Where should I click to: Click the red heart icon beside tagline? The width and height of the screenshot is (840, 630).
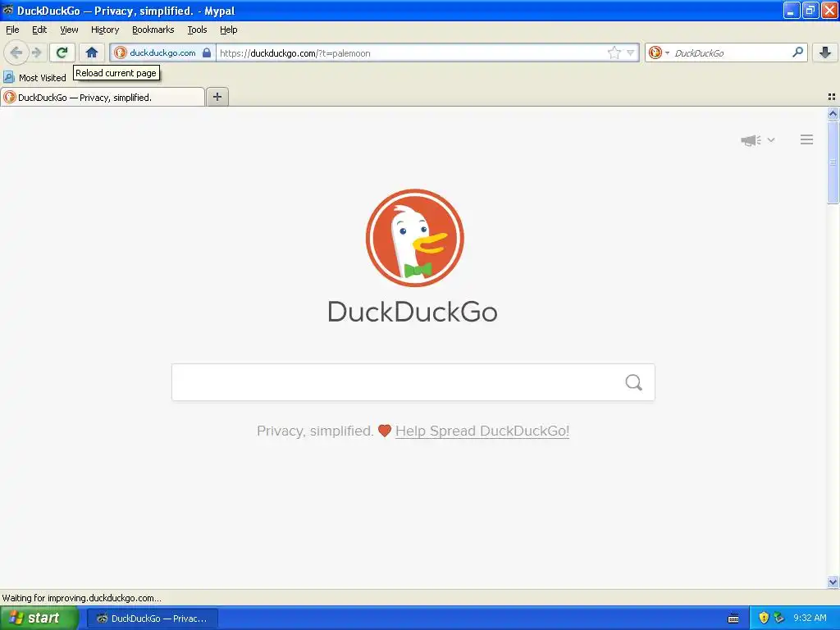385,430
